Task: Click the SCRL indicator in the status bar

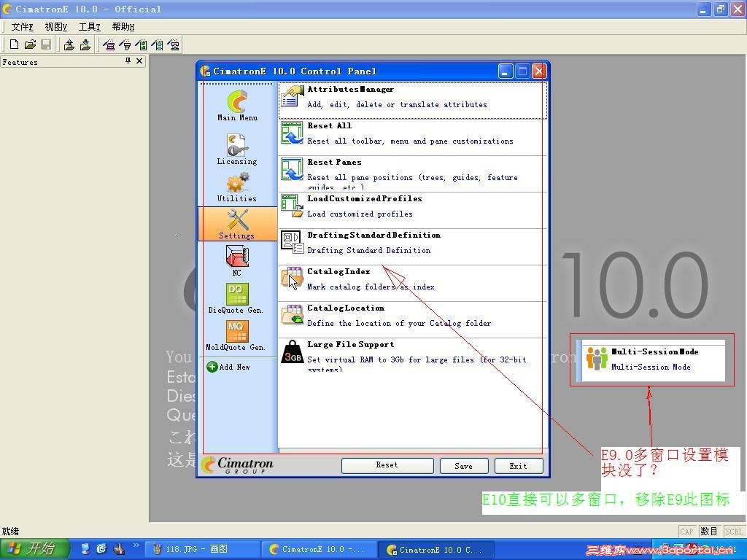Action: [734, 531]
